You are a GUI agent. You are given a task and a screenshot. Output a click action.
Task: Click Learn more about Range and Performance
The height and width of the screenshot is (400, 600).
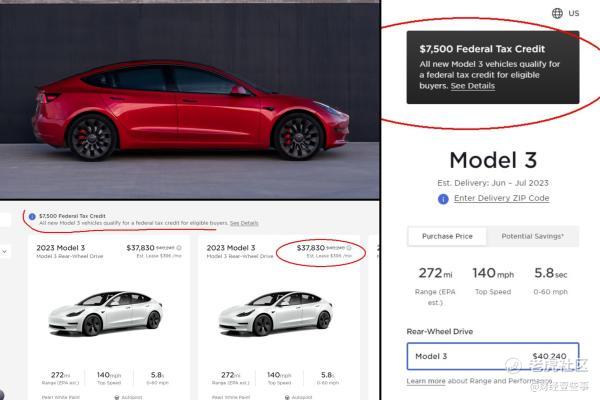pyautogui.click(x=426, y=381)
